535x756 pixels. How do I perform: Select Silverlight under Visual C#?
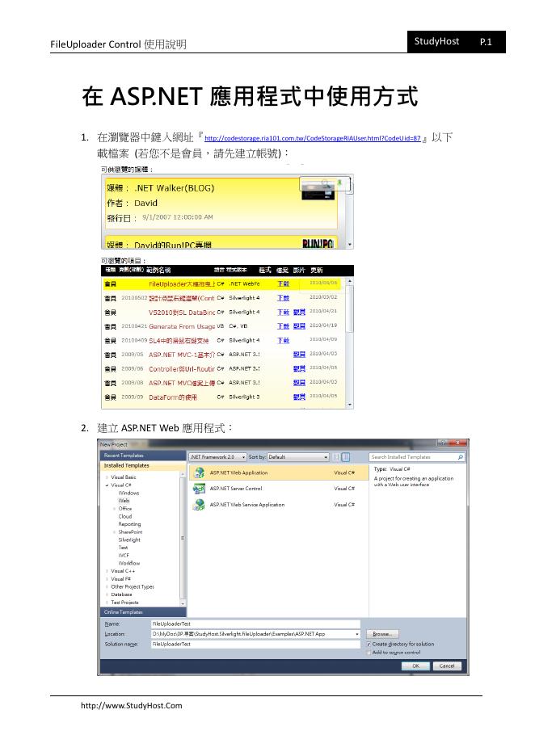click(x=129, y=540)
